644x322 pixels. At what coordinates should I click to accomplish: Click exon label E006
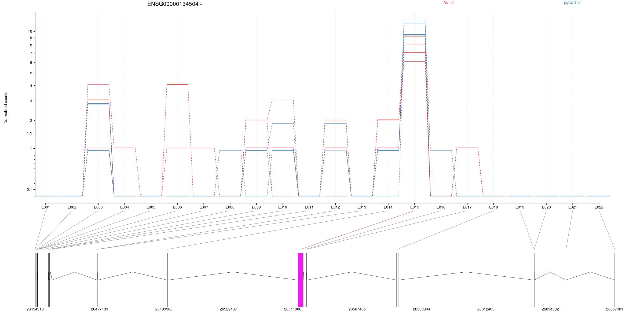(177, 207)
